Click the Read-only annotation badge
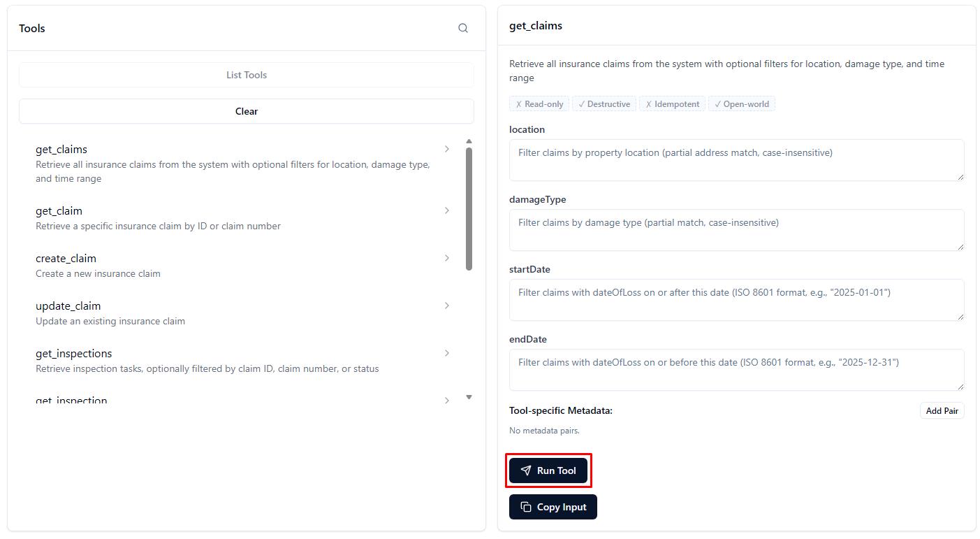Screen dimensions: 980x539 [539, 104]
